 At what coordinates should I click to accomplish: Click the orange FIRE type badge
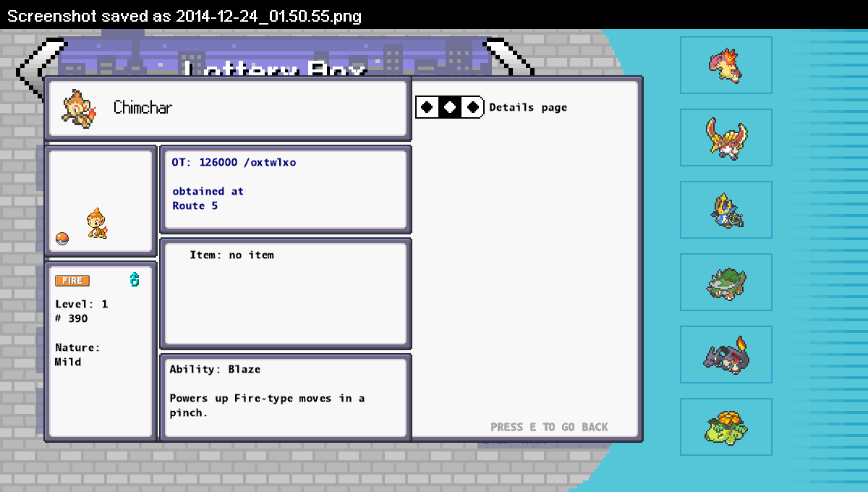(72, 281)
